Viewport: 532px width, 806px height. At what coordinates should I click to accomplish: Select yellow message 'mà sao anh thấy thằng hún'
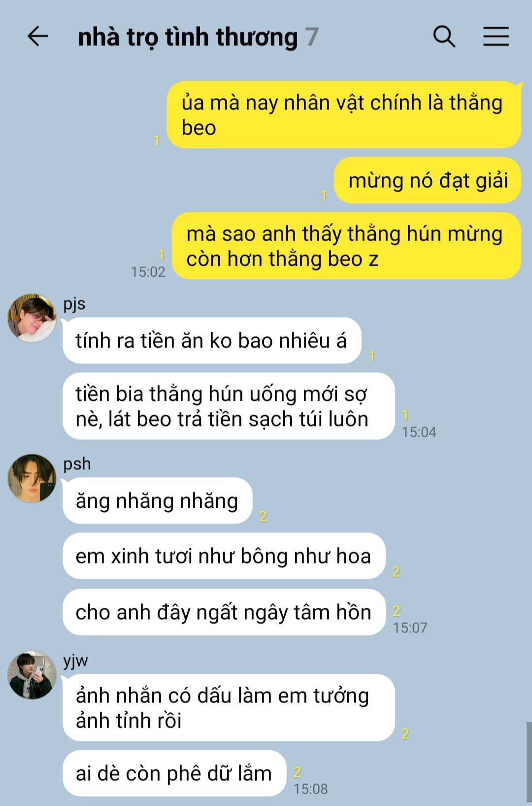346,246
